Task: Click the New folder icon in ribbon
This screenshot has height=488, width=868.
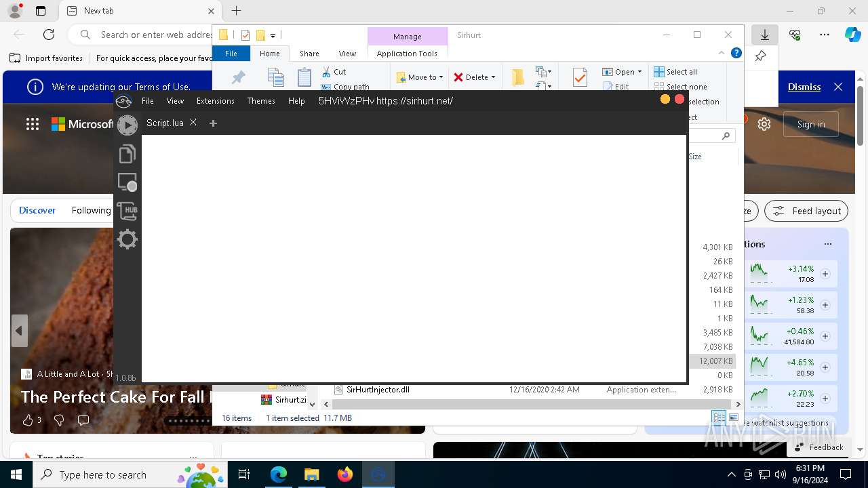Action: click(x=518, y=77)
